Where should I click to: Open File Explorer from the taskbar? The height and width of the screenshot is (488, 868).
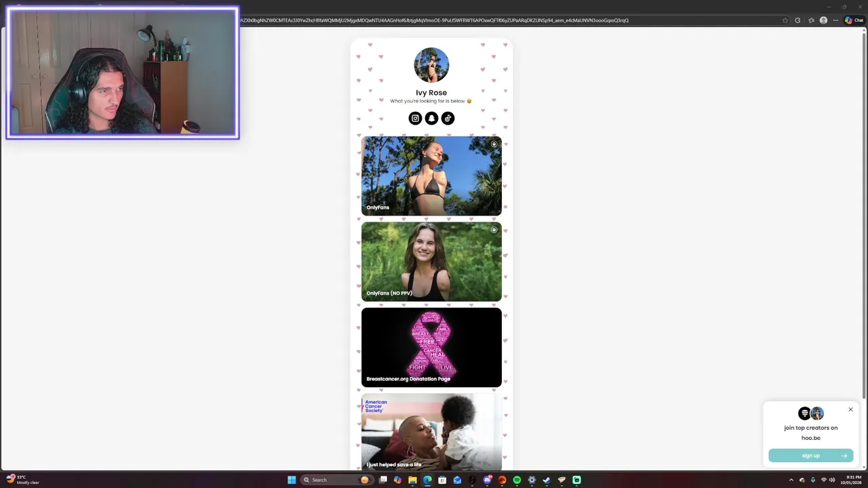412,480
